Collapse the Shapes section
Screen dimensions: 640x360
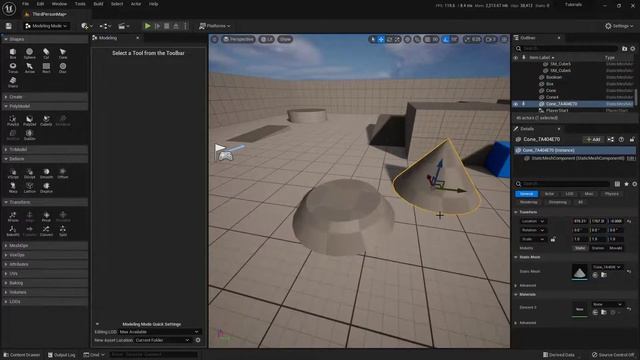[x=44, y=39]
